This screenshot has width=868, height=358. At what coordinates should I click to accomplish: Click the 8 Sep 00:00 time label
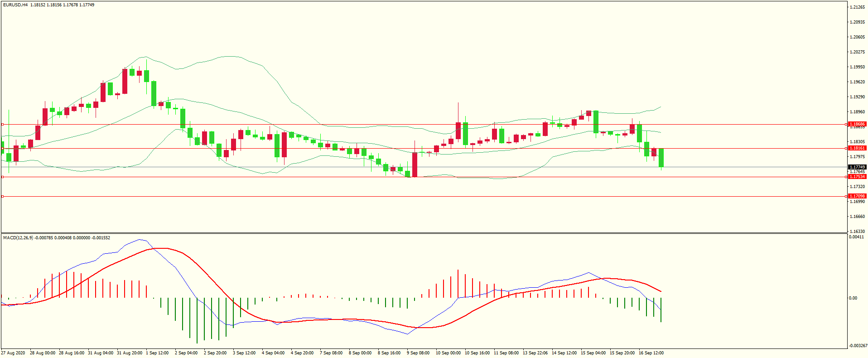360,353
